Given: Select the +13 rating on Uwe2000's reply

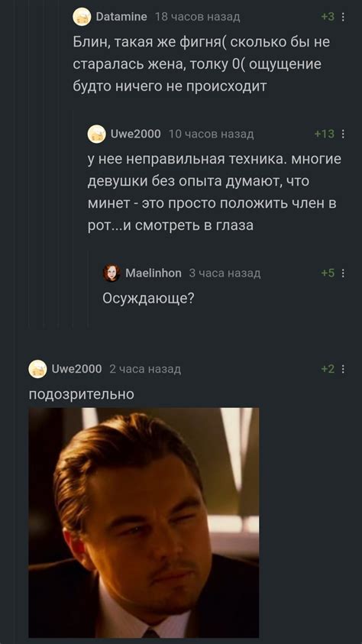Looking at the screenshot, I should [325, 134].
